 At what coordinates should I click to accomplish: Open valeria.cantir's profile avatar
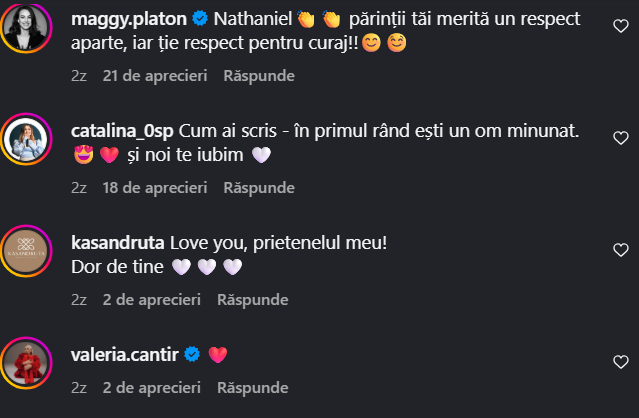28,364
